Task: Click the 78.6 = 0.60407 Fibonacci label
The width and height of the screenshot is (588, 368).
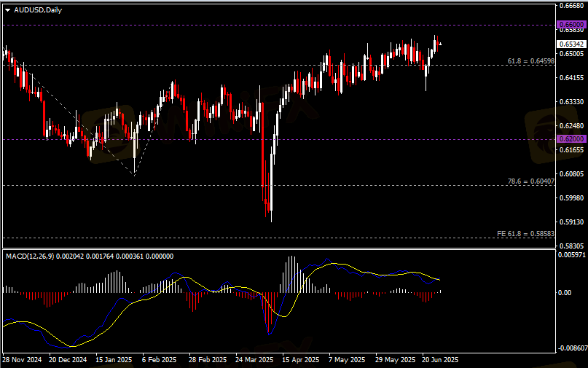Action: (x=530, y=181)
